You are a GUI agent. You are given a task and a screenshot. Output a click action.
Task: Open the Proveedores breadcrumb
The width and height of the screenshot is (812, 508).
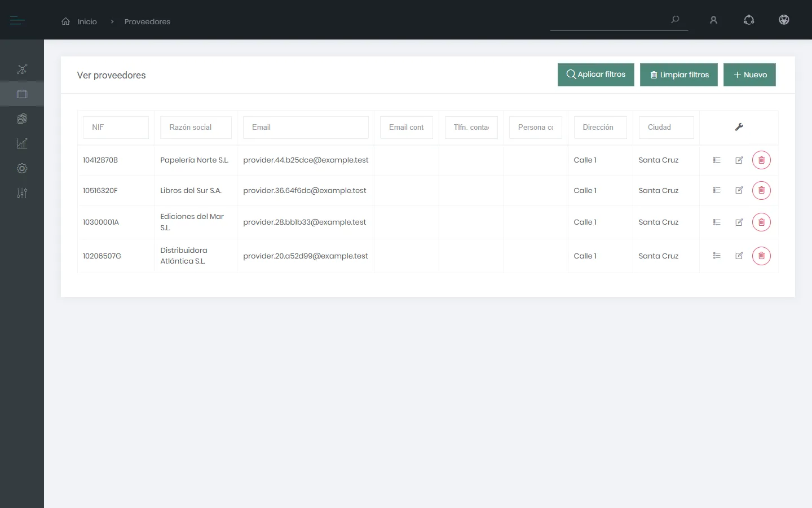pos(147,21)
